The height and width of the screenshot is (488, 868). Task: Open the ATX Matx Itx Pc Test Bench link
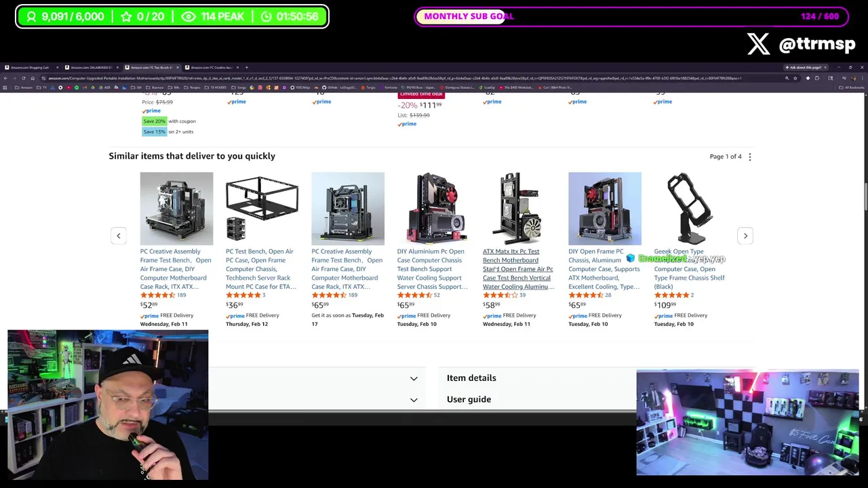(x=518, y=269)
